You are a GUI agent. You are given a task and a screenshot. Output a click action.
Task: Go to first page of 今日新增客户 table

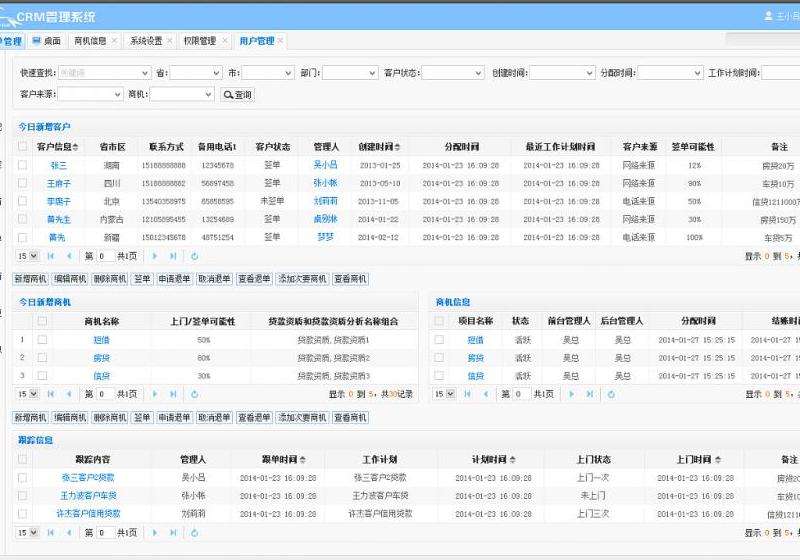point(51,256)
